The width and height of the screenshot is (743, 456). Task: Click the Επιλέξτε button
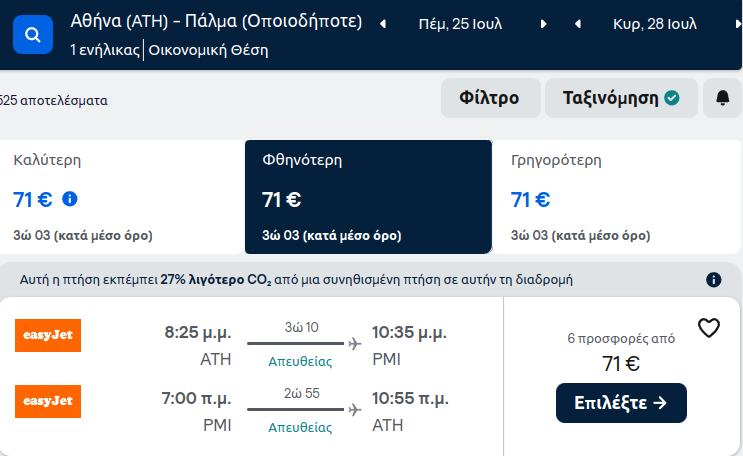click(x=621, y=403)
